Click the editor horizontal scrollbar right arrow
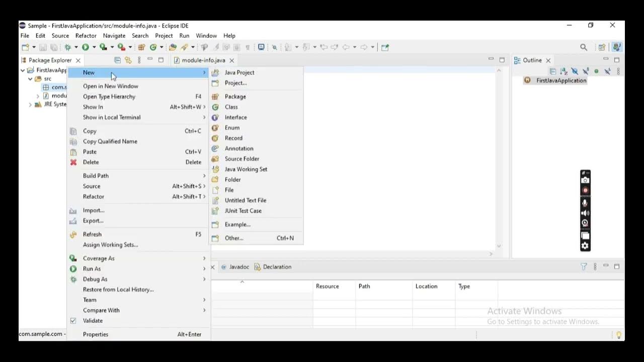The height and width of the screenshot is (362, 644). pos(491,254)
